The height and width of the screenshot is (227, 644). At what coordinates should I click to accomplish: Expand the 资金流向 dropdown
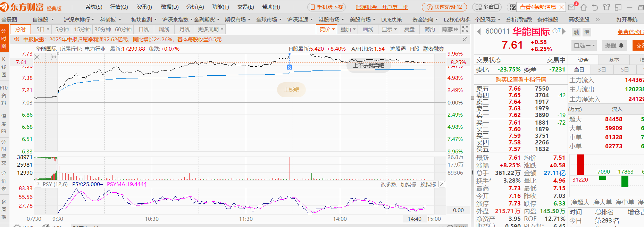coord(425,20)
